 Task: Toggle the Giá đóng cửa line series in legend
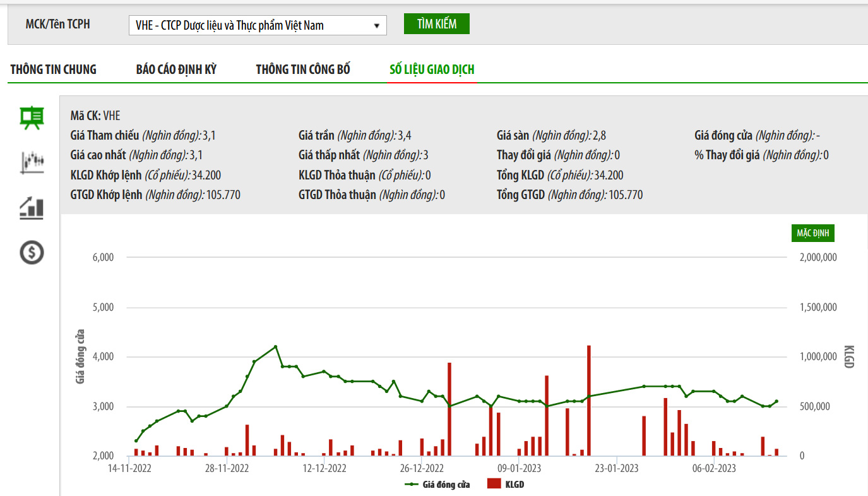tap(437, 485)
